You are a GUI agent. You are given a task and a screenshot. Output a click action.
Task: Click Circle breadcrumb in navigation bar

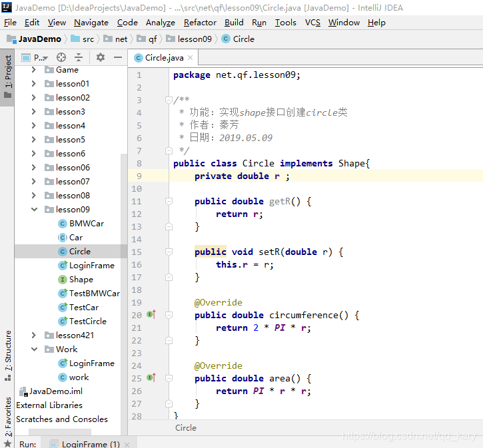pos(238,39)
